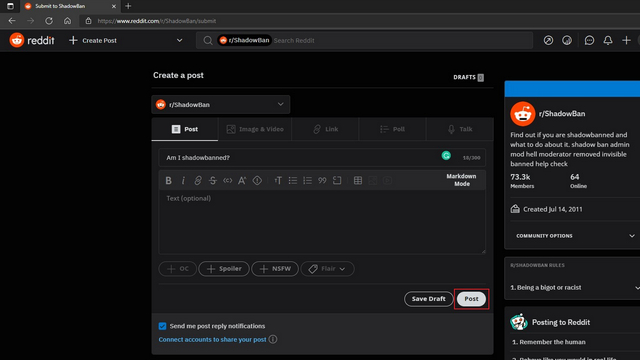Switch to the Link tab
Viewport: 640px width, 360px height.
click(325, 129)
